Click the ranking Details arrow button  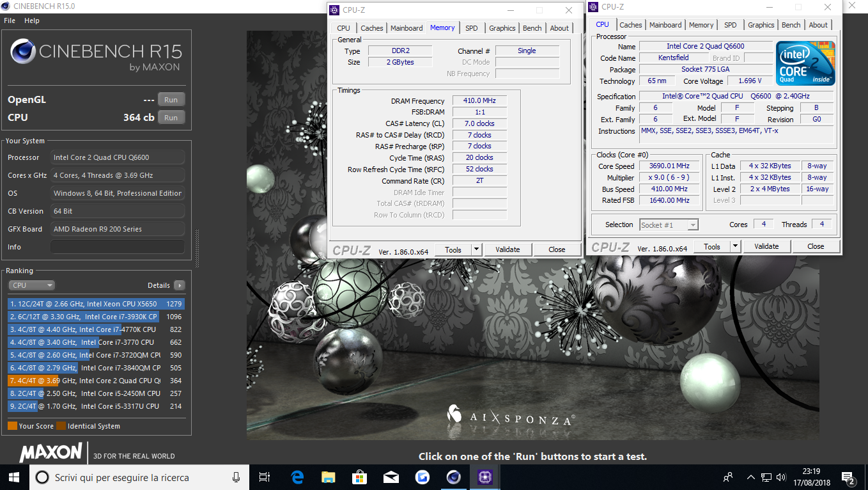[179, 285]
